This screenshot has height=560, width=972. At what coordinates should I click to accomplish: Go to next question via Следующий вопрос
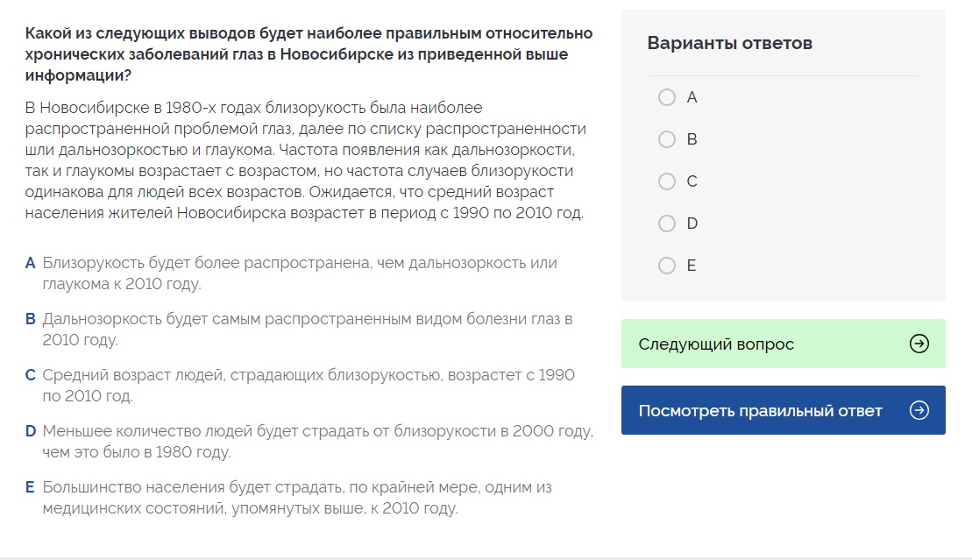pyautogui.click(x=783, y=344)
